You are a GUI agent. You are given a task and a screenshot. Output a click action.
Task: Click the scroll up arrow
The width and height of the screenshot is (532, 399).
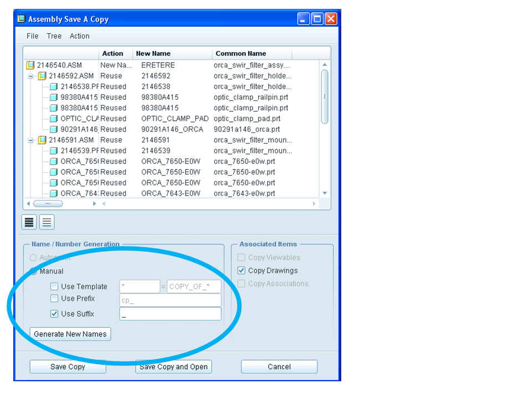(325, 64)
